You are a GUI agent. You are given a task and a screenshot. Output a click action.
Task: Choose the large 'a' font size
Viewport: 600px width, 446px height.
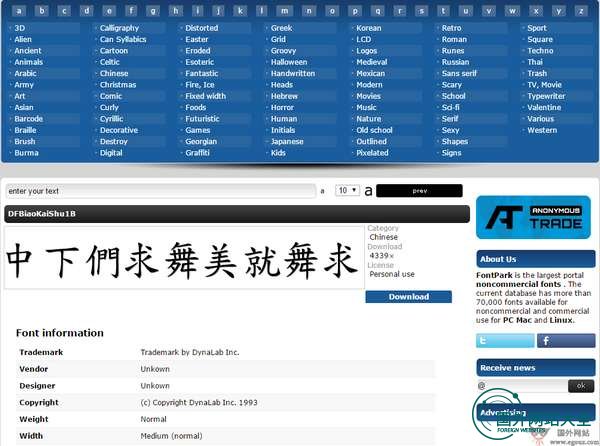click(368, 190)
